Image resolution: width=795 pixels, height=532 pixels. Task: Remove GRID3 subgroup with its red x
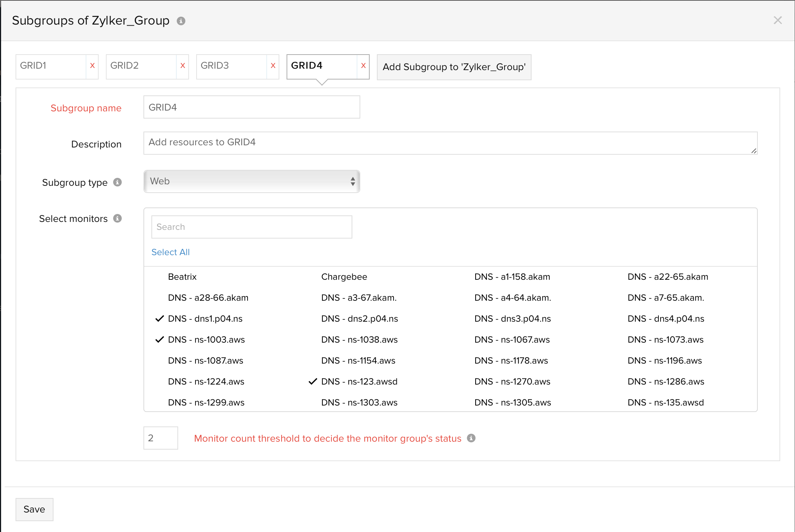273,66
